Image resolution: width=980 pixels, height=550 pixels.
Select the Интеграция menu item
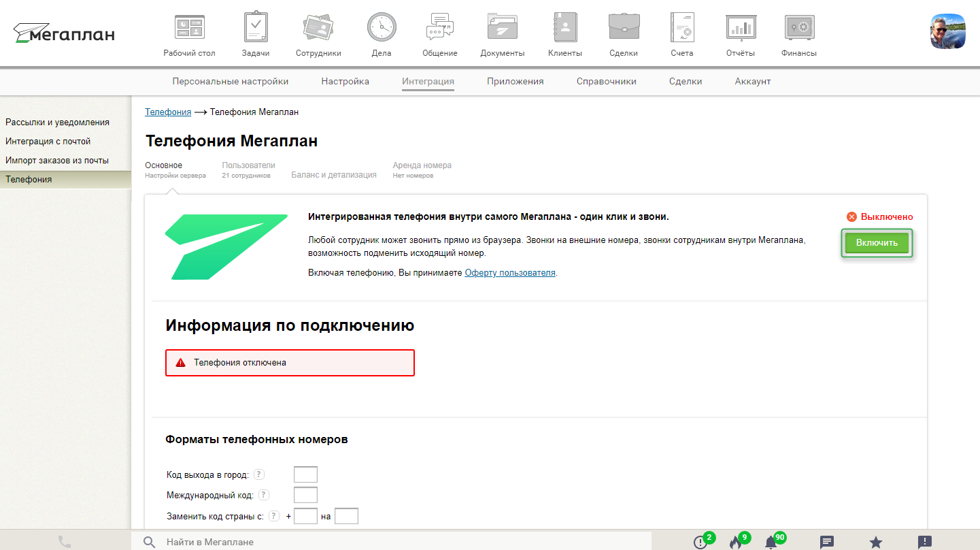coord(428,81)
